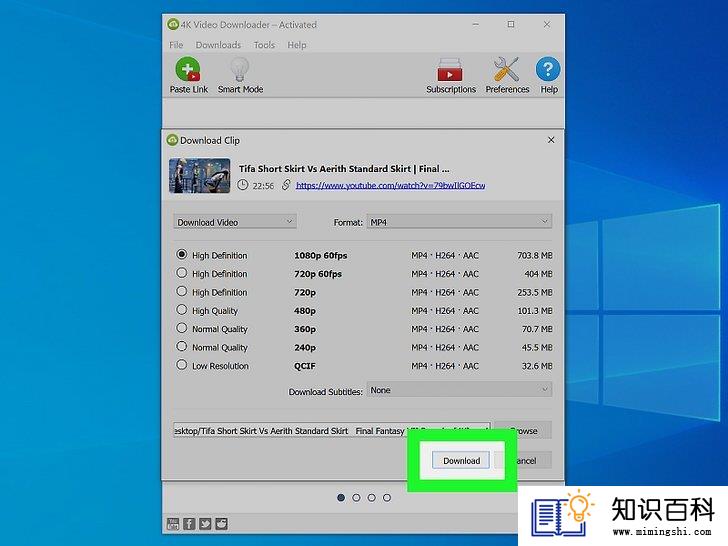Go to third page indicator dot

click(x=371, y=498)
